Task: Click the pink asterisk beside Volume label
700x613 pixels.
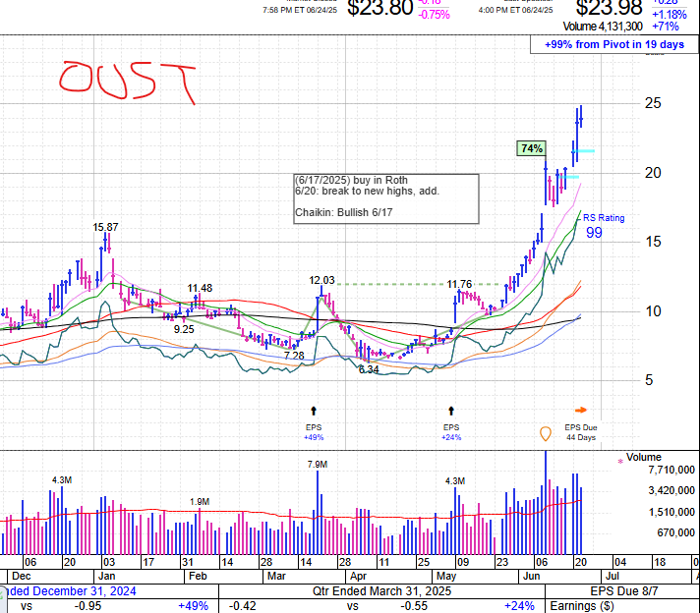Action: coord(620,462)
